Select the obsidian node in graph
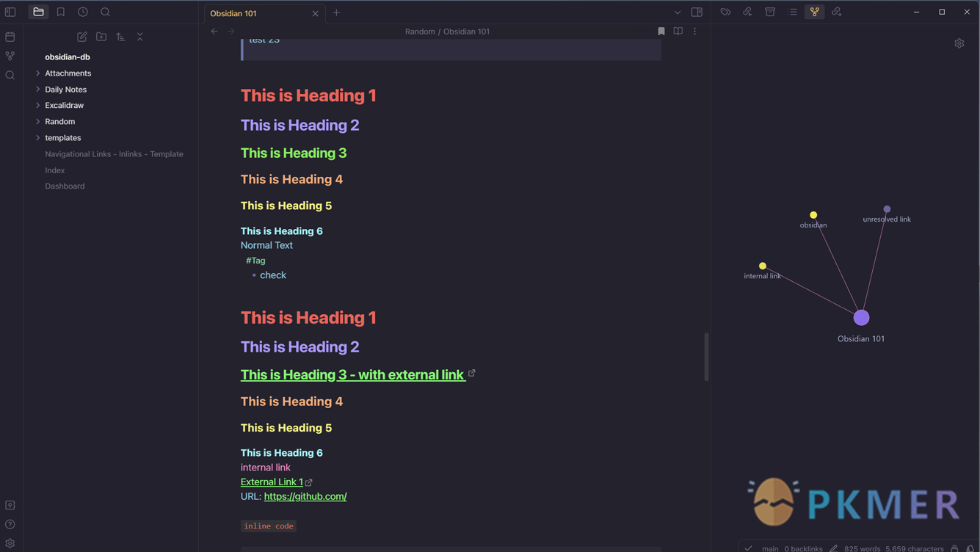Image resolution: width=980 pixels, height=552 pixels. pyautogui.click(x=813, y=215)
